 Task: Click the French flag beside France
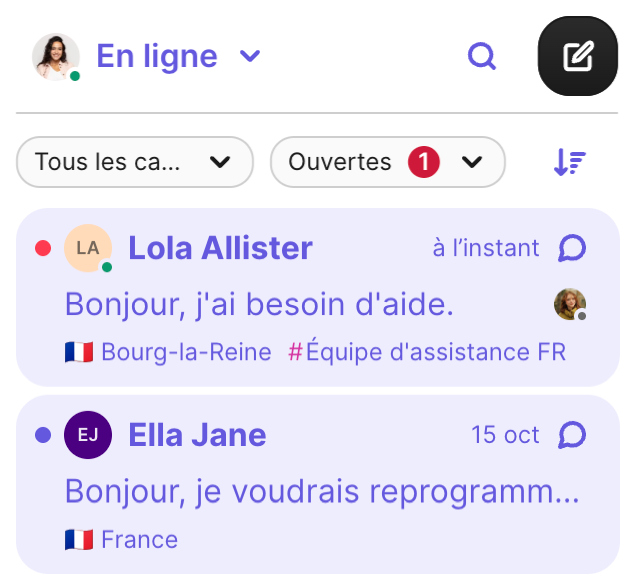(79, 540)
